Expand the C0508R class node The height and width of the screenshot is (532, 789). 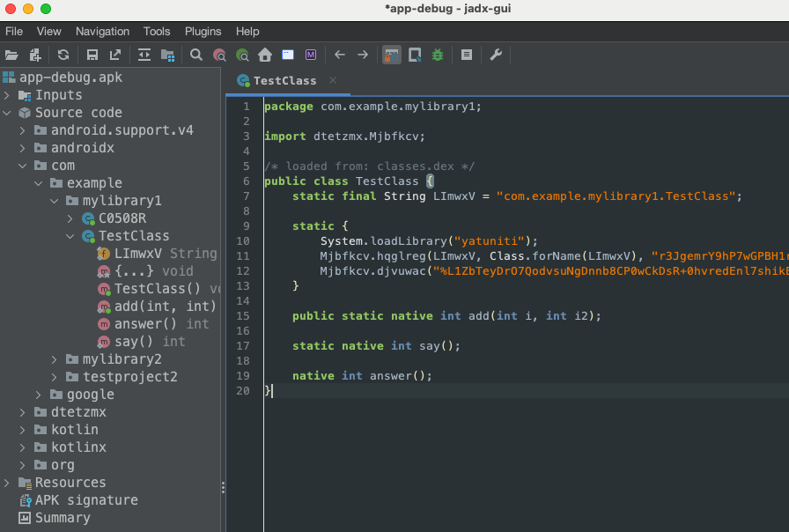(70, 218)
